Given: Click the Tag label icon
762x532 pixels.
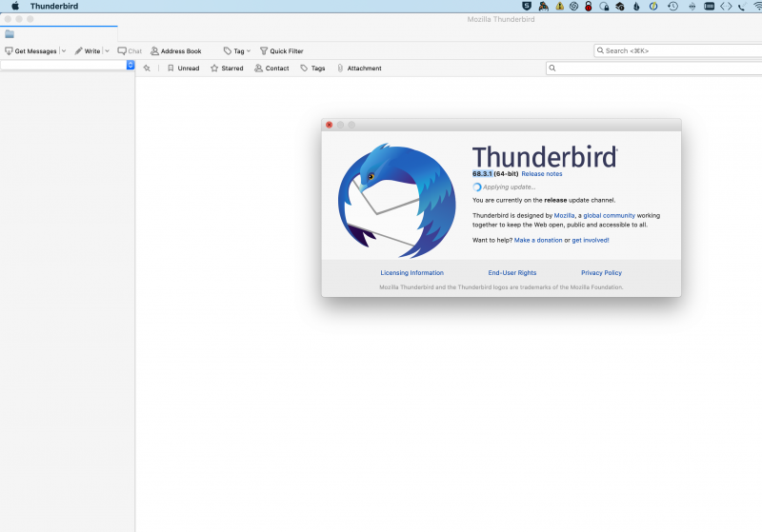Looking at the screenshot, I should 227,51.
